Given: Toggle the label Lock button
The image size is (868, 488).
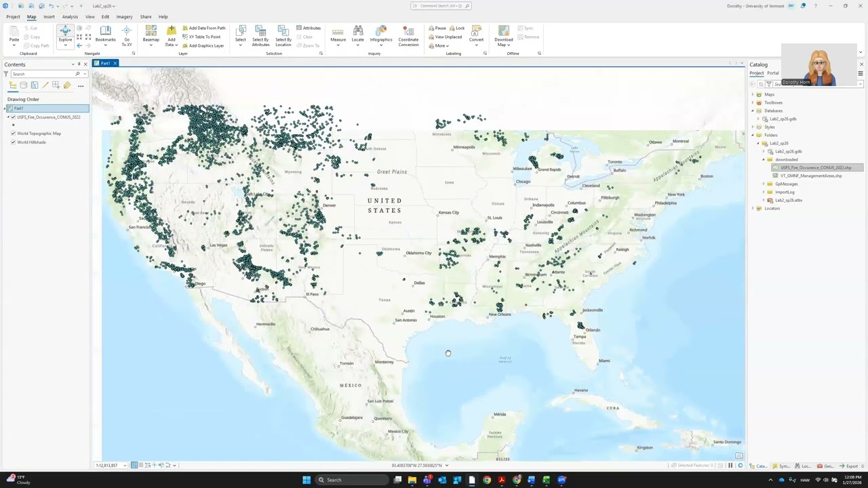Looking at the screenshot, I should pyautogui.click(x=456, y=28).
